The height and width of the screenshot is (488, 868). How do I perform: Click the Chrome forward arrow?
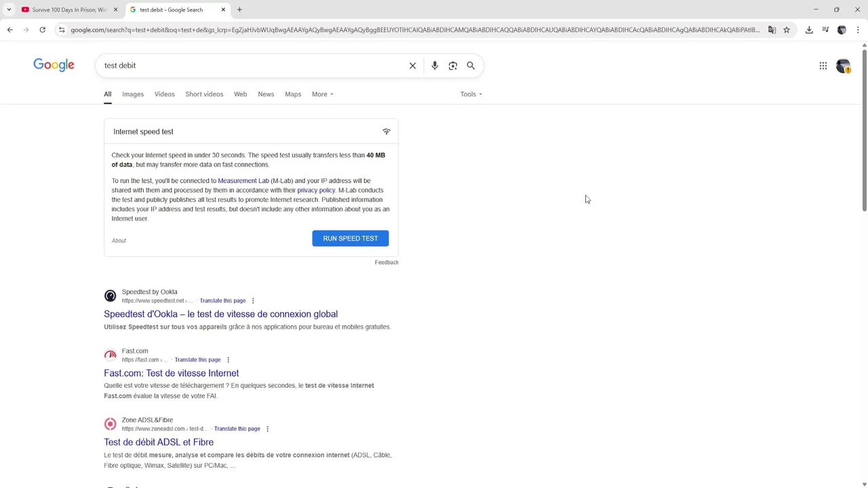click(26, 30)
